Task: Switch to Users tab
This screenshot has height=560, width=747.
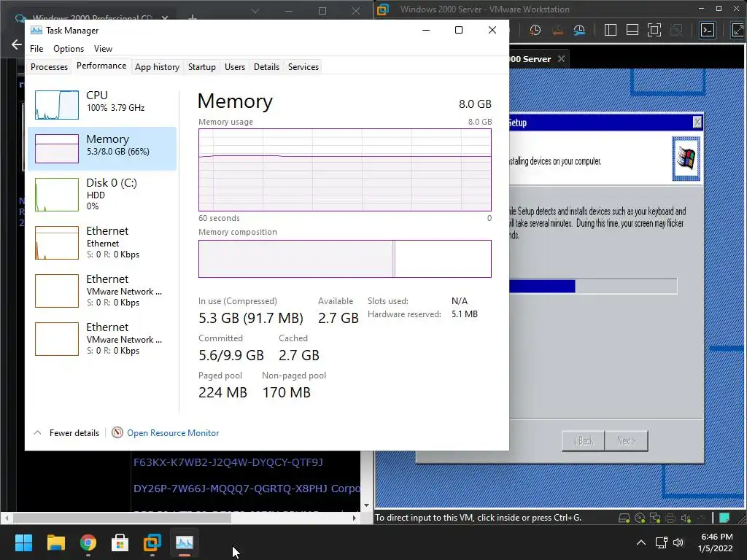Action: coord(235,66)
